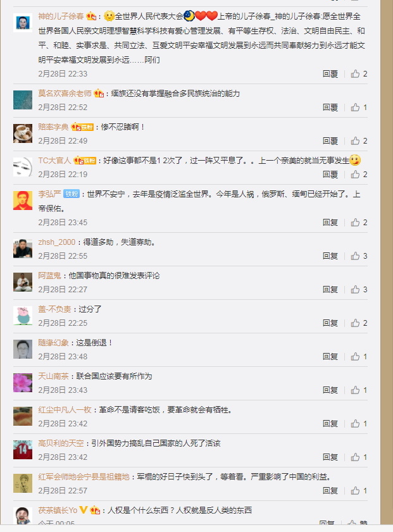Click the verified V badge of 茯茶镇长Yo

click(x=84, y=510)
